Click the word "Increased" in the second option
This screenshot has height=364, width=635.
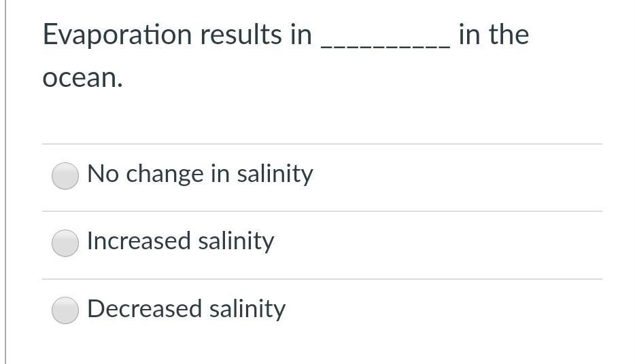pos(139,241)
